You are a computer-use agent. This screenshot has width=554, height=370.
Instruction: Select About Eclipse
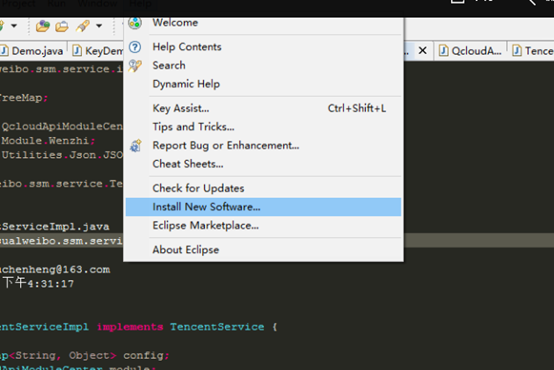click(263, 250)
